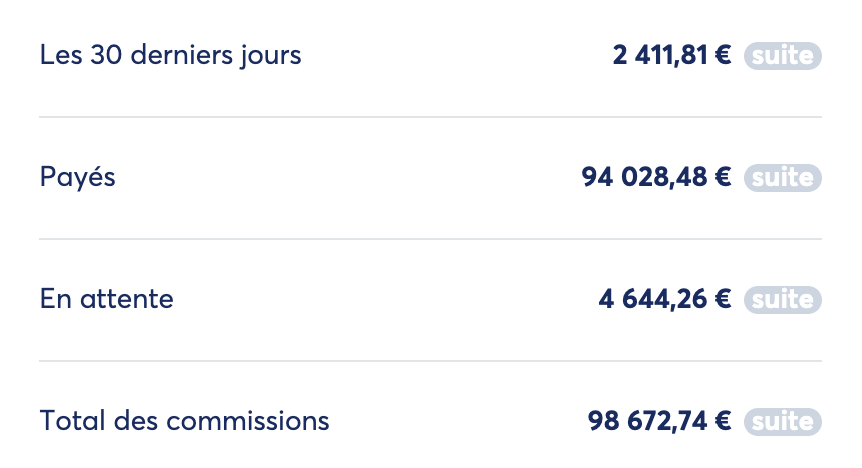Select the 'Total des commissions' label
Viewport: 862px width, 468px height.
tap(184, 422)
